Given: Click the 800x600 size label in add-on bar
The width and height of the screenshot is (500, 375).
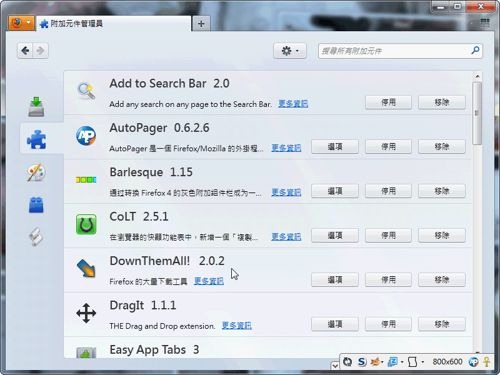Looking at the screenshot, I should (x=447, y=362).
